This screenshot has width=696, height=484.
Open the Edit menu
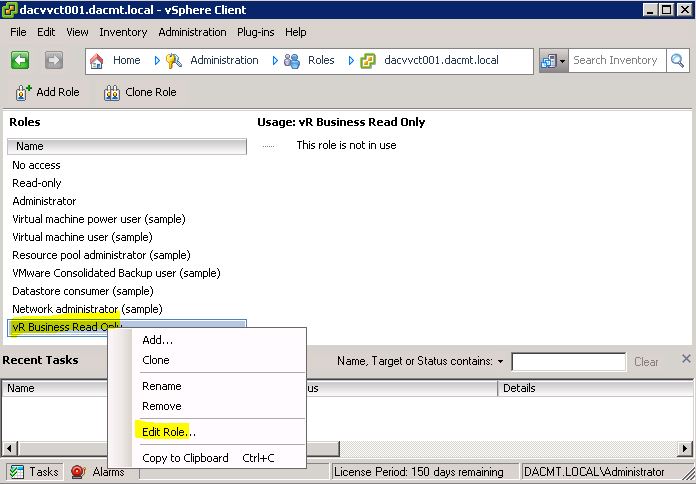pyautogui.click(x=46, y=32)
